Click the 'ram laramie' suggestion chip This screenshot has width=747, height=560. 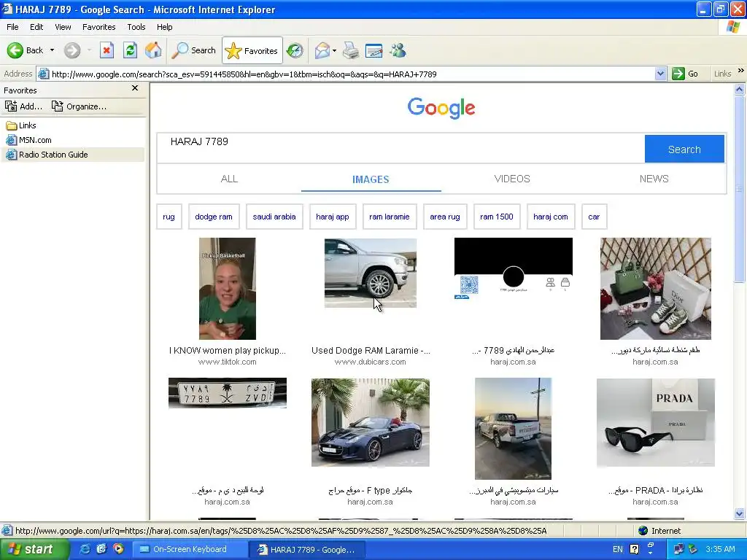390,217
